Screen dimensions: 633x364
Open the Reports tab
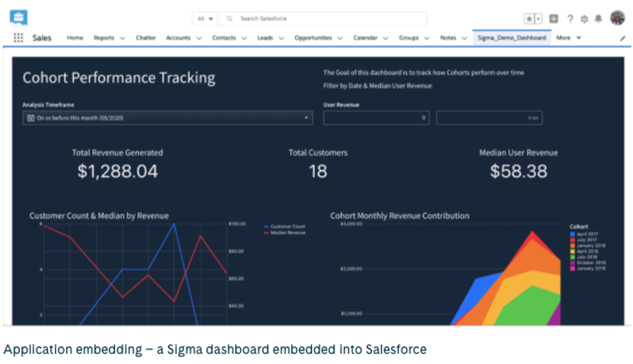click(x=104, y=38)
